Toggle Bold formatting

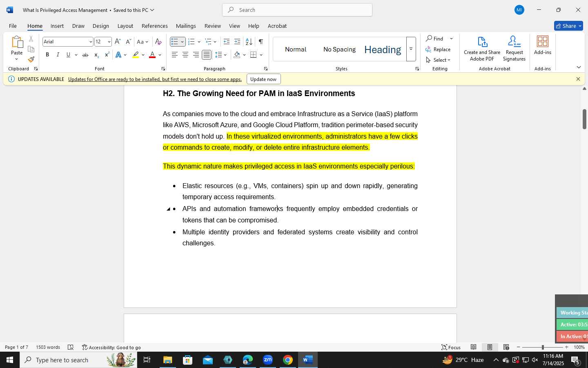point(47,55)
